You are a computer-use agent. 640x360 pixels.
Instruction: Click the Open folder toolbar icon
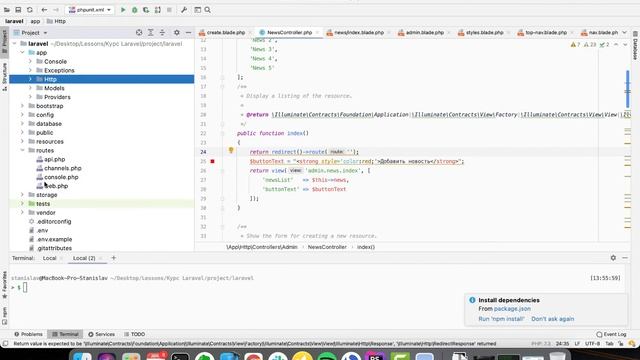pos(7,9)
